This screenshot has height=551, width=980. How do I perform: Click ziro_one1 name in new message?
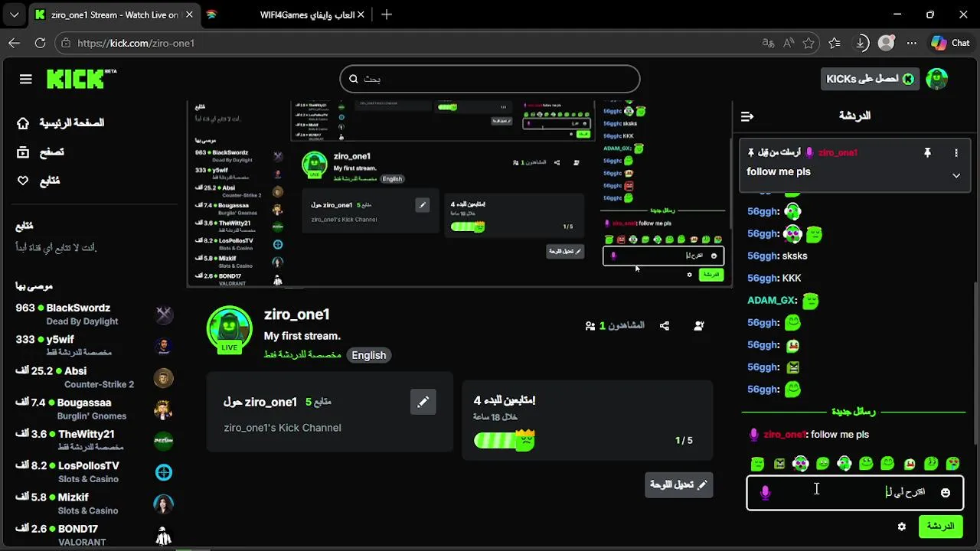[785, 435]
